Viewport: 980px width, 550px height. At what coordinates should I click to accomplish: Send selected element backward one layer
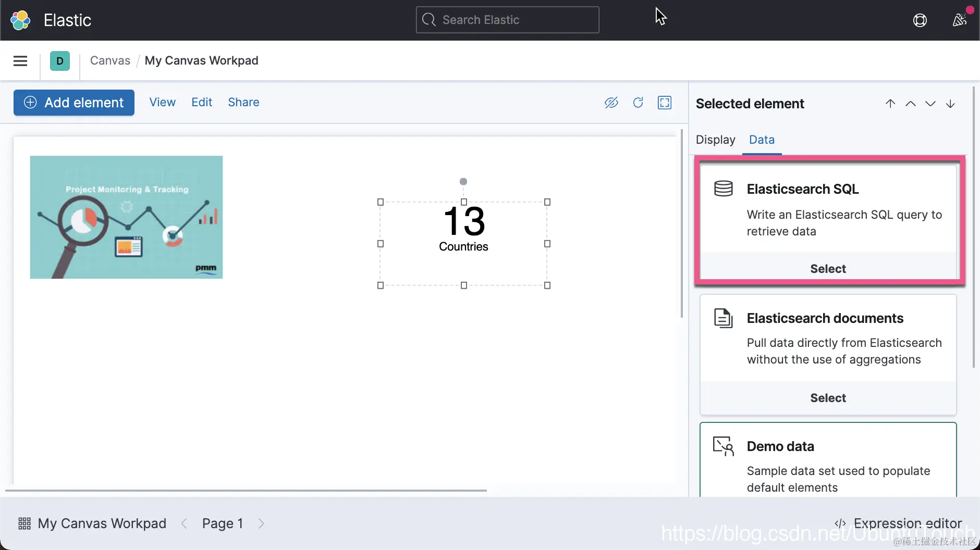click(930, 104)
